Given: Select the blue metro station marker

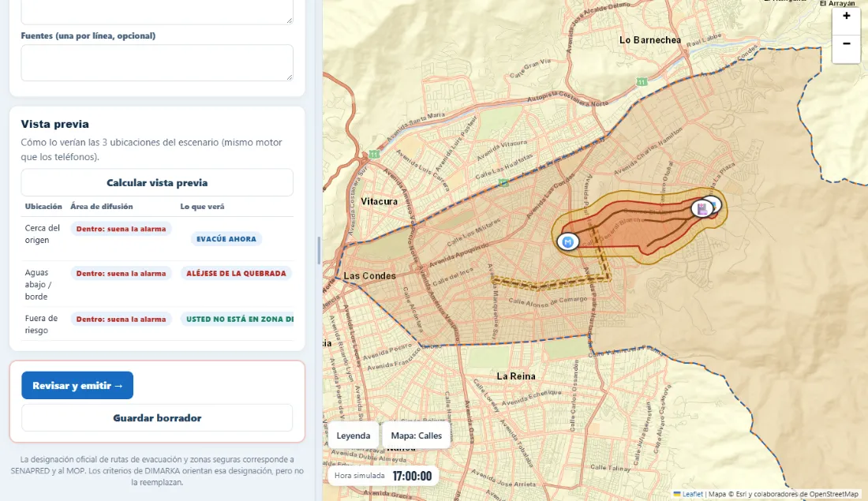Looking at the screenshot, I should coord(567,242).
